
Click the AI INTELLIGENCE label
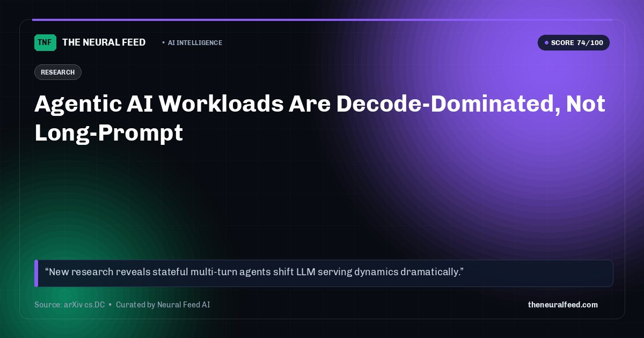tap(195, 43)
